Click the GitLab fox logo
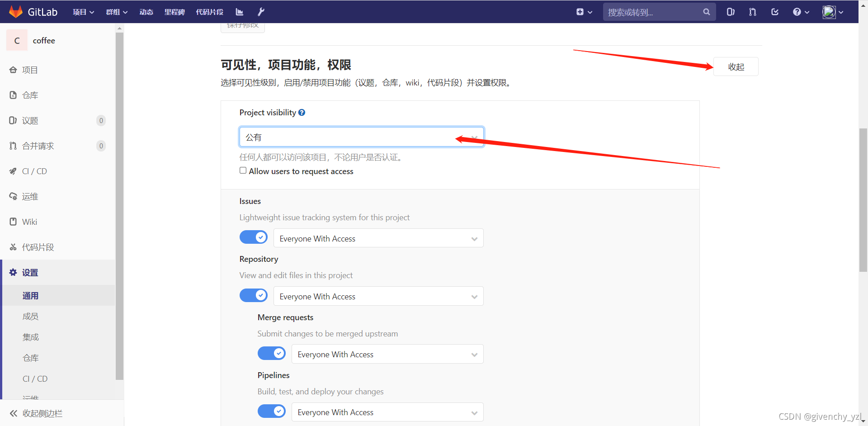 tap(16, 12)
